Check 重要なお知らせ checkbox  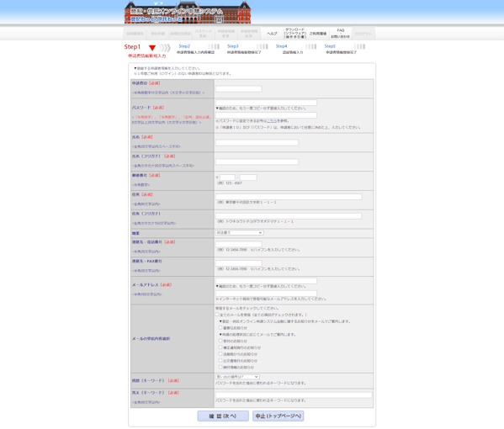point(220,328)
